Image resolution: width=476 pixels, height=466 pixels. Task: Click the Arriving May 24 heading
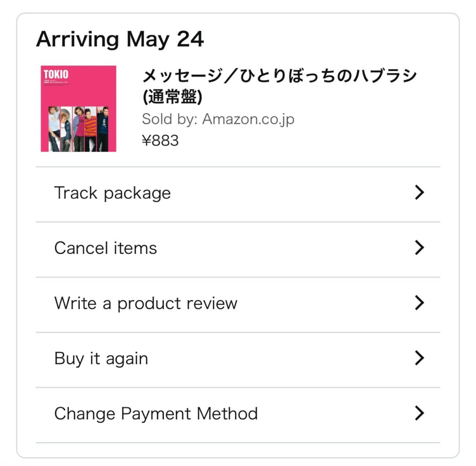pos(120,40)
